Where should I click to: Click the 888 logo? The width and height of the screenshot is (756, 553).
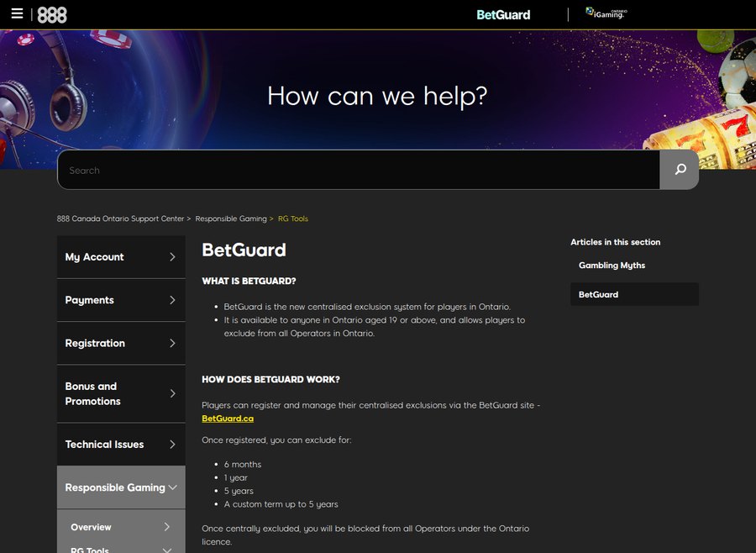[x=52, y=15]
